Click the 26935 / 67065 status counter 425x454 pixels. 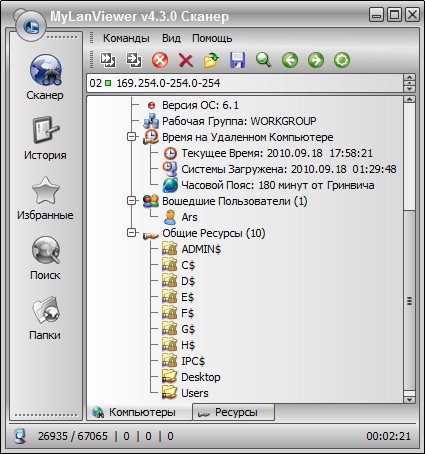point(73,436)
